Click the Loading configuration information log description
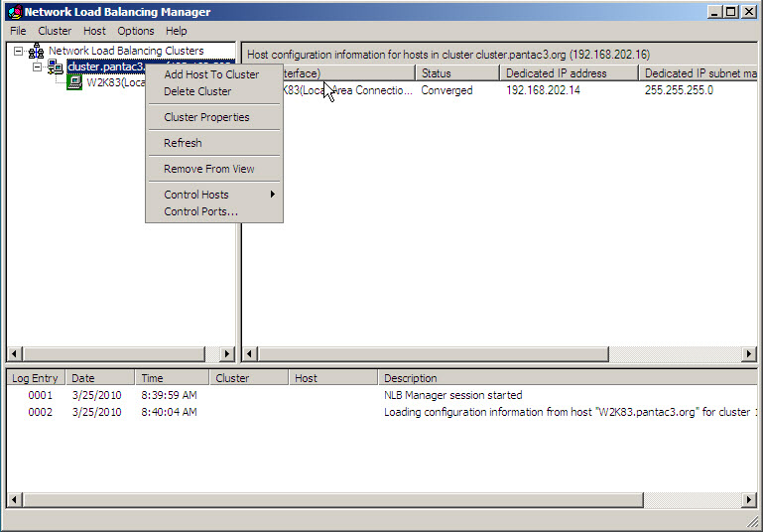763x532 pixels. pos(571,412)
